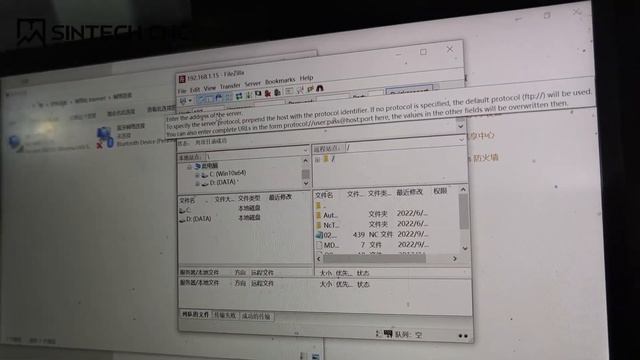640x360 pixels.
Task: Open the Bookmarks menu
Action: click(280, 81)
